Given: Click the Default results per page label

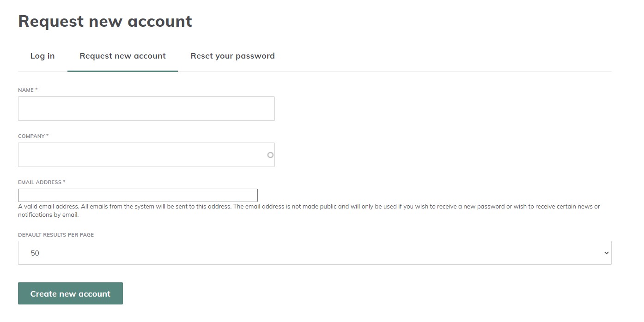Looking at the screenshot, I should (x=55, y=235).
